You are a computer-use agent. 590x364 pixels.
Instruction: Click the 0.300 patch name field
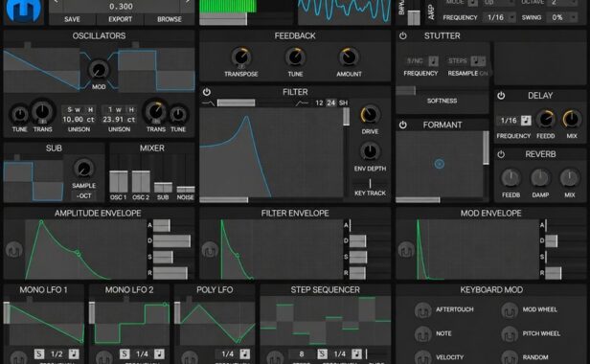pyautogui.click(x=121, y=7)
